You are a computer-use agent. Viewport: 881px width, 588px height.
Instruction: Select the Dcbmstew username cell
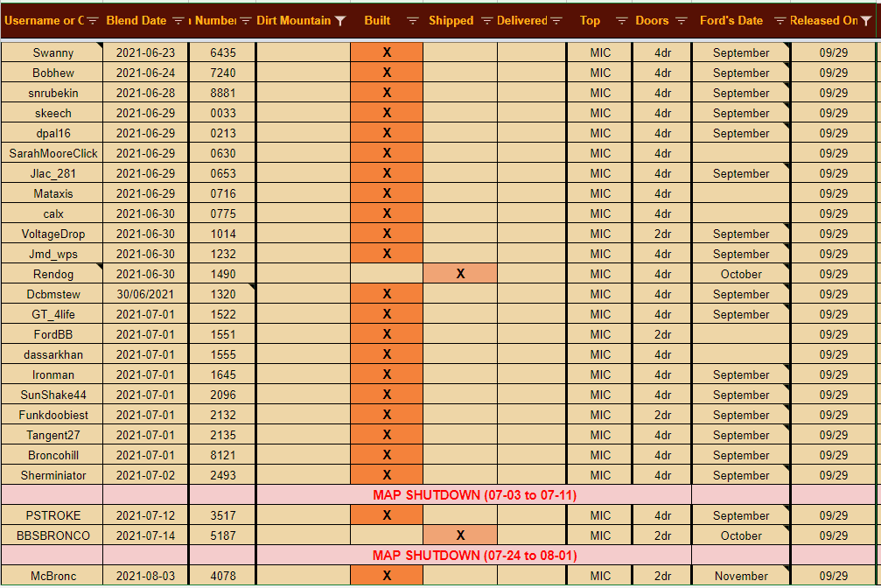(x=52, y=295)
